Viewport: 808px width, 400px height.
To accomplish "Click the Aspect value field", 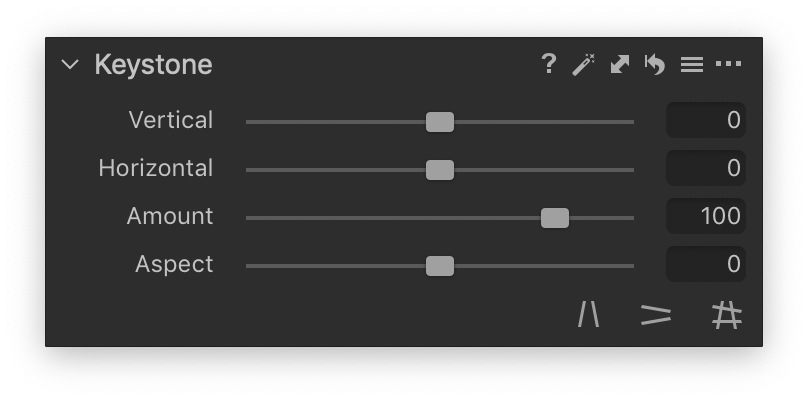I will pyautogui.click(x=706, y=264).
